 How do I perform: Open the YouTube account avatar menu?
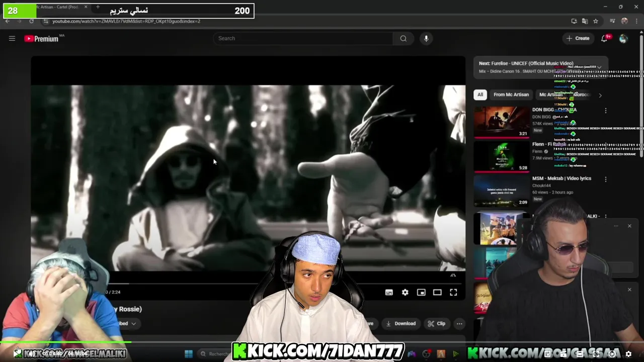coord(623,39)
